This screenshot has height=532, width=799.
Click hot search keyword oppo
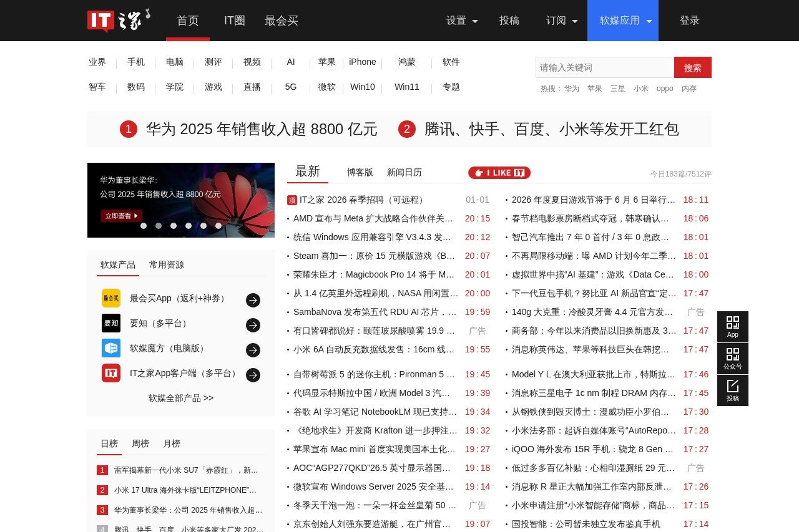tap(665, 89)
